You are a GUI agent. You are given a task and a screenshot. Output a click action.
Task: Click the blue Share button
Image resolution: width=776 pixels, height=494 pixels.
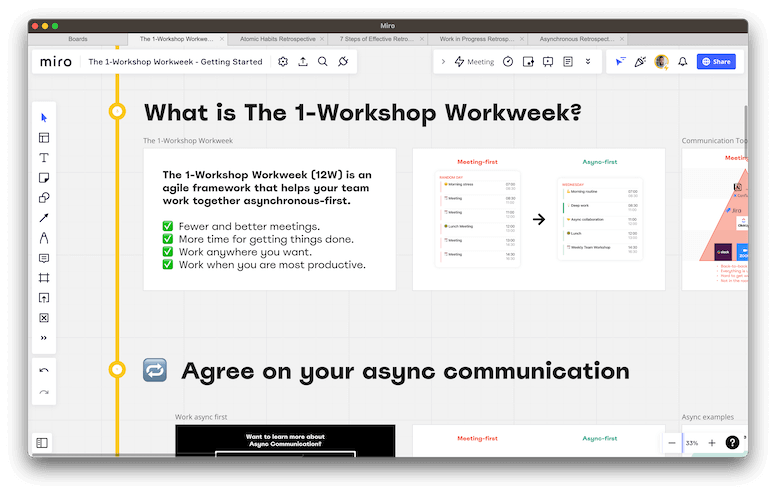point(716,62)
